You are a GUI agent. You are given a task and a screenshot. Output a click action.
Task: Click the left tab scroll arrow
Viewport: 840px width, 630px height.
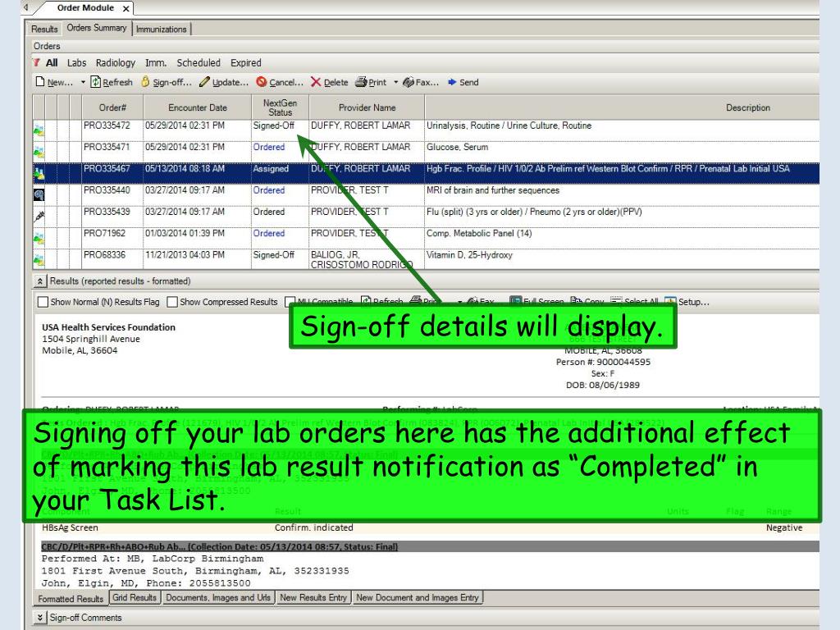pyautogui.click(x=25, y=7)
